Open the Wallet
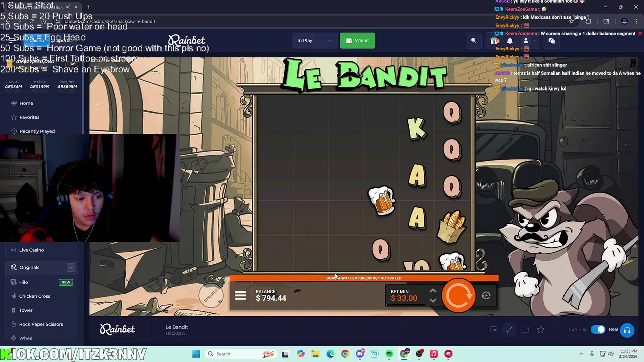644x362 pixels. [357, 40]
